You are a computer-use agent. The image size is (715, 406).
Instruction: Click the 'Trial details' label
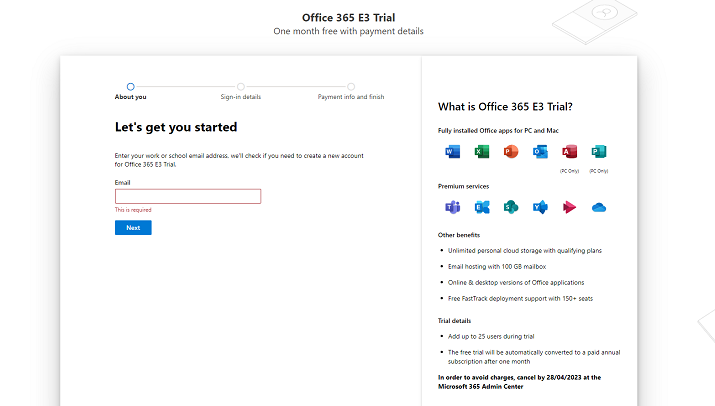coord(454,321)
